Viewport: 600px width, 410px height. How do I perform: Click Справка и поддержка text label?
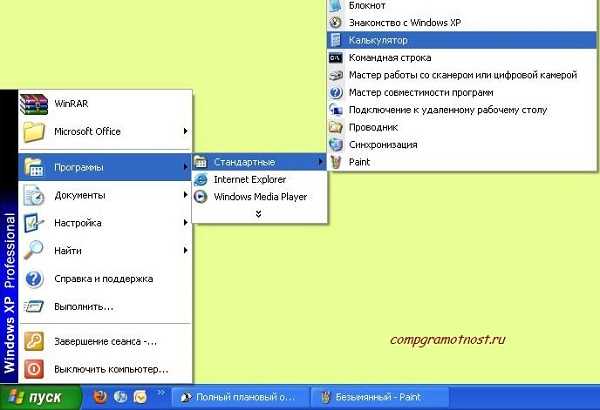tap(104, 279)
